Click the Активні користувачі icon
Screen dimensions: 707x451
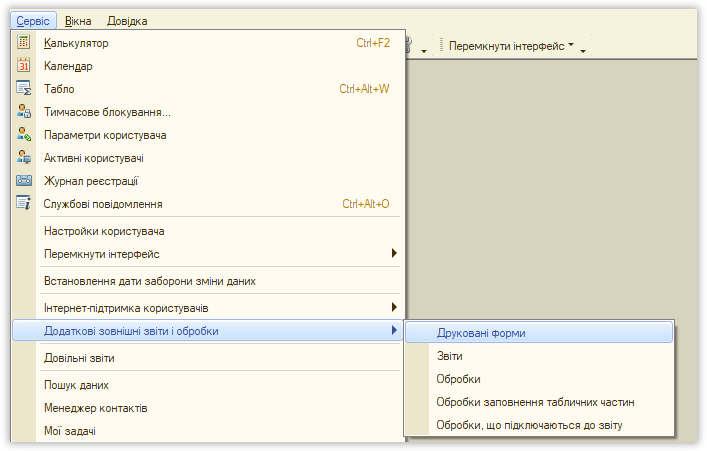coord(23,157)
